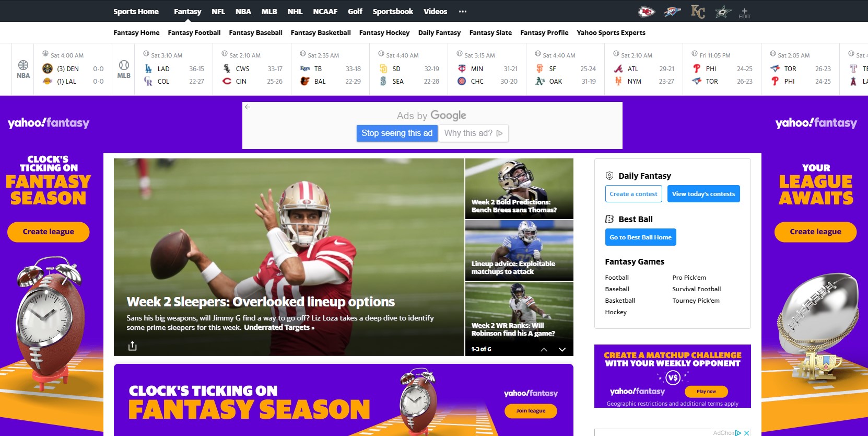Open the TB vs BAL game score
Screen dimensions: 868x436
point(331,69)
